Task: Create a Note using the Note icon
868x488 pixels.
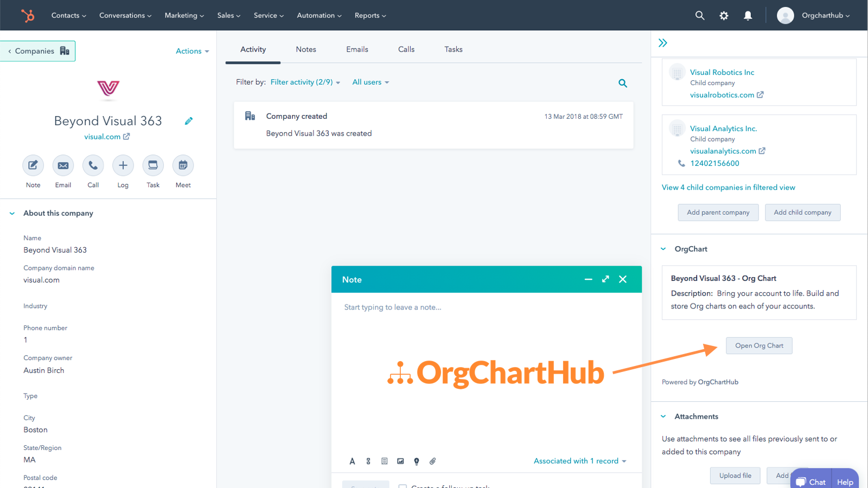Action: (x=33, y=165)
